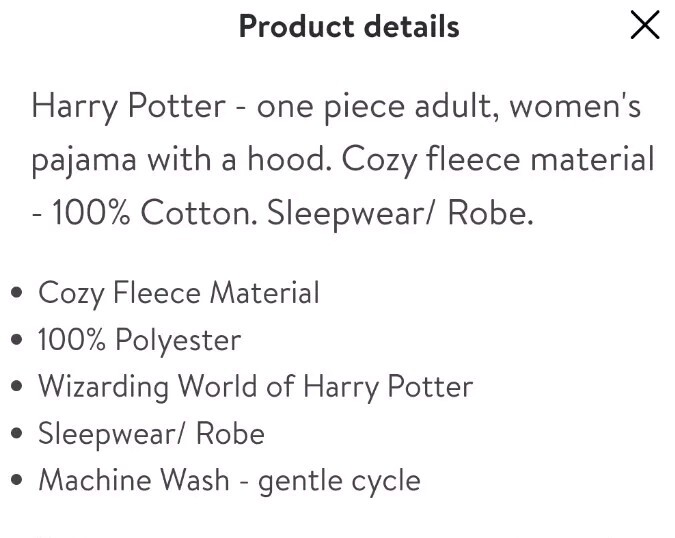Image resolution: width=675 pixels, height=538 pixels.
Task: Click the bullet dot beside Wizarding World
Action: [16, 386]
